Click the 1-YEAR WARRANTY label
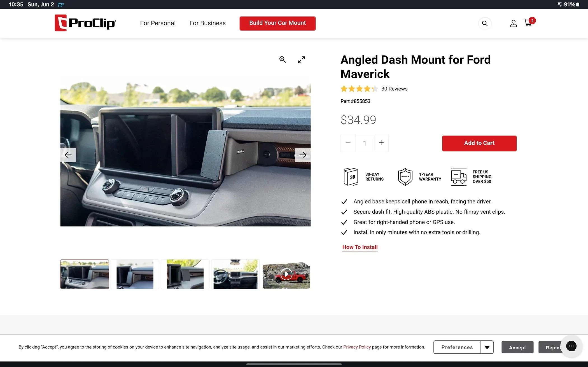Viewport: 588px width, 367px height. 430,177
